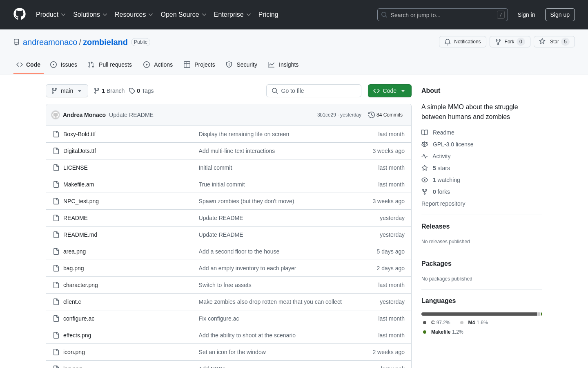This screenshot has width=588, height=368.
Task: Click the file icon next to effects.png
Action: [x=56, y=335]
